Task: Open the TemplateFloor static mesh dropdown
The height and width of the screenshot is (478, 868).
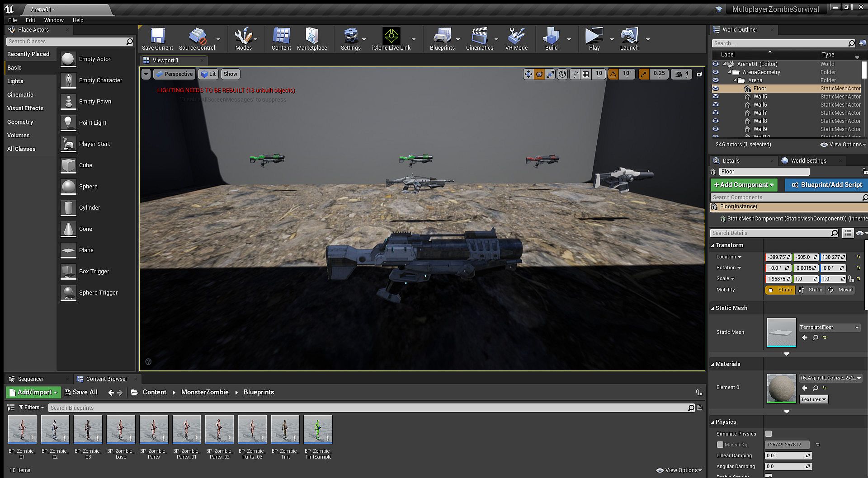Action: [830, 328]
